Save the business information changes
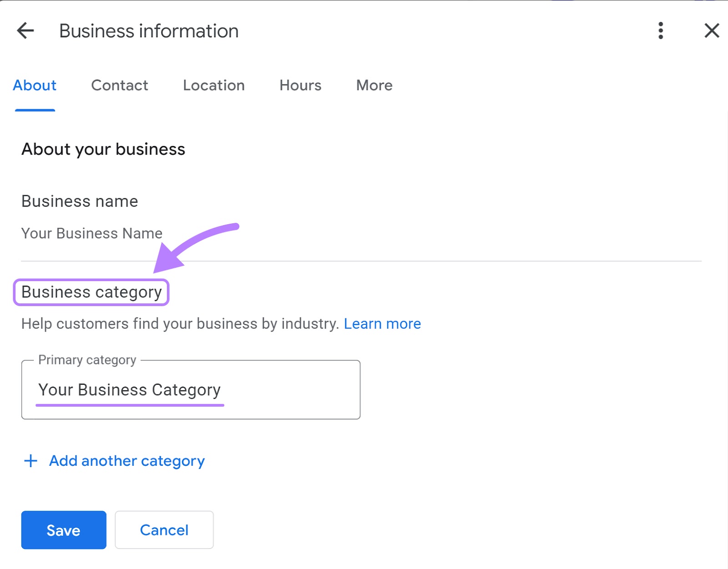The image size is (728, 569). click(63, 530)
